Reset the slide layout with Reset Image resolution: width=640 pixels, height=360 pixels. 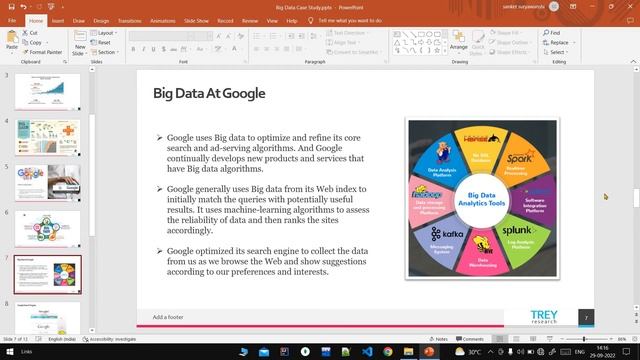click(x=100, y=42)
